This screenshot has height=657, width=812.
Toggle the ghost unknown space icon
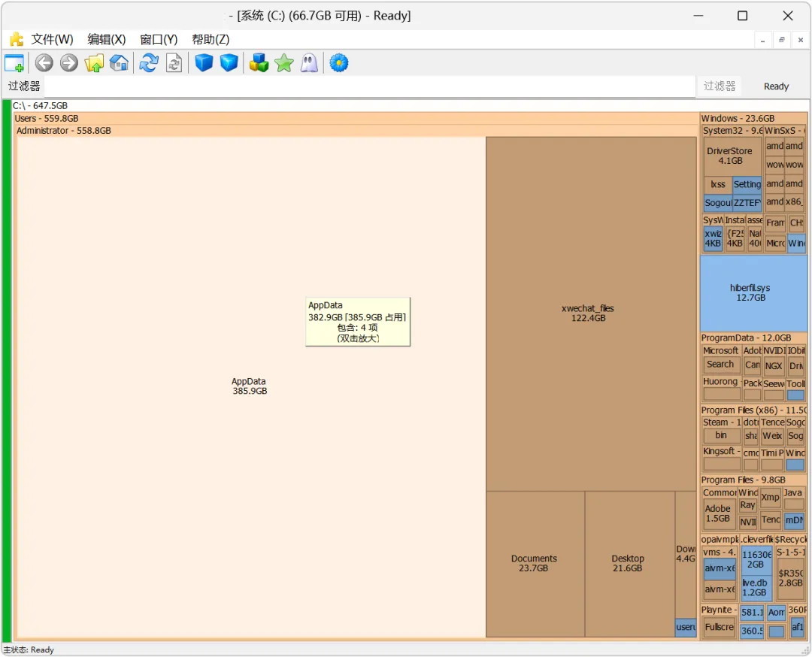pos(309,63)
